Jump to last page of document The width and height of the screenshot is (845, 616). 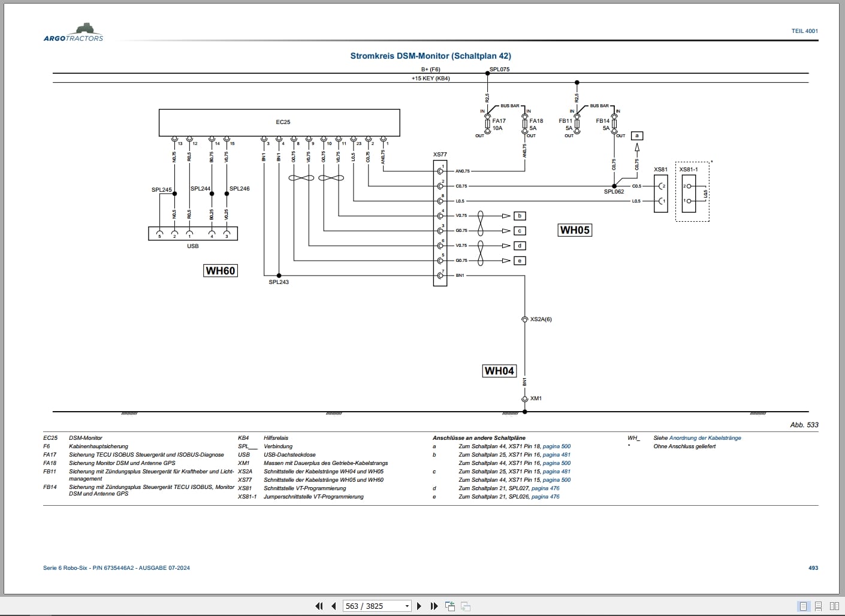pyautogui.click(x=434, y=606)
